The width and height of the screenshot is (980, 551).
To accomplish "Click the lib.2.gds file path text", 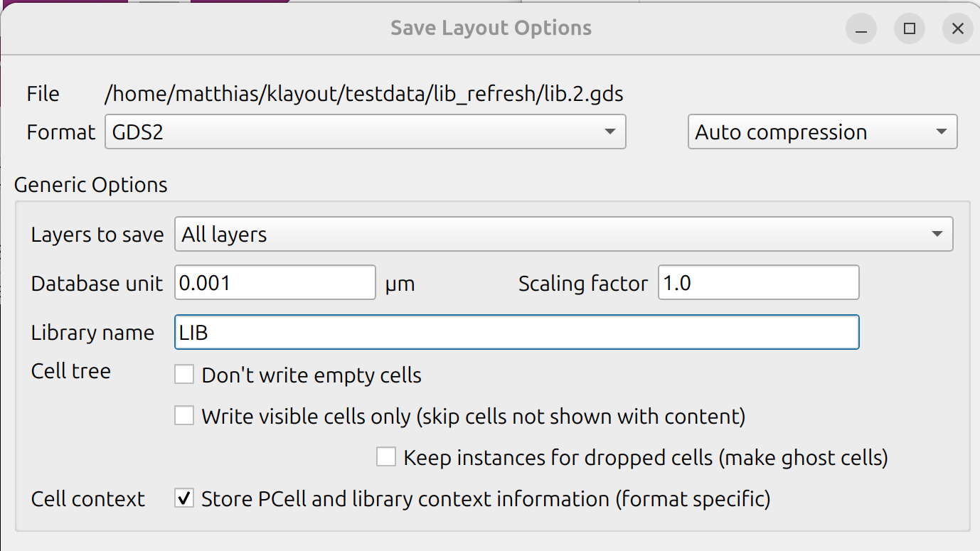I will click(x=363, y=94).
